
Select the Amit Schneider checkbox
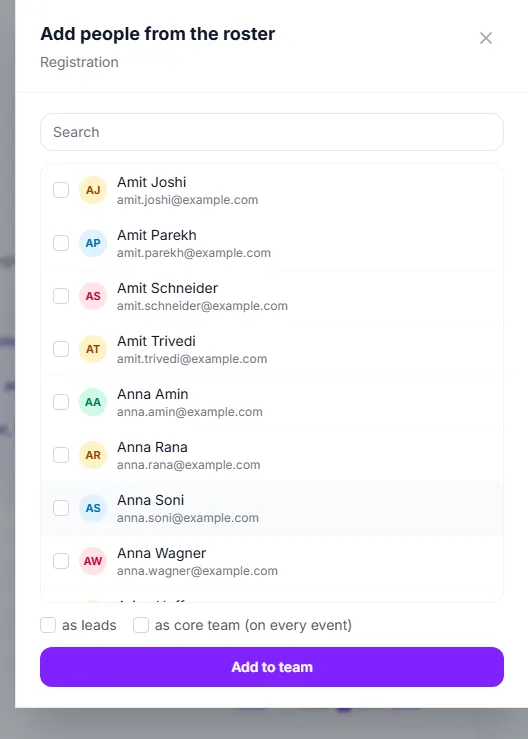[61, 296]
